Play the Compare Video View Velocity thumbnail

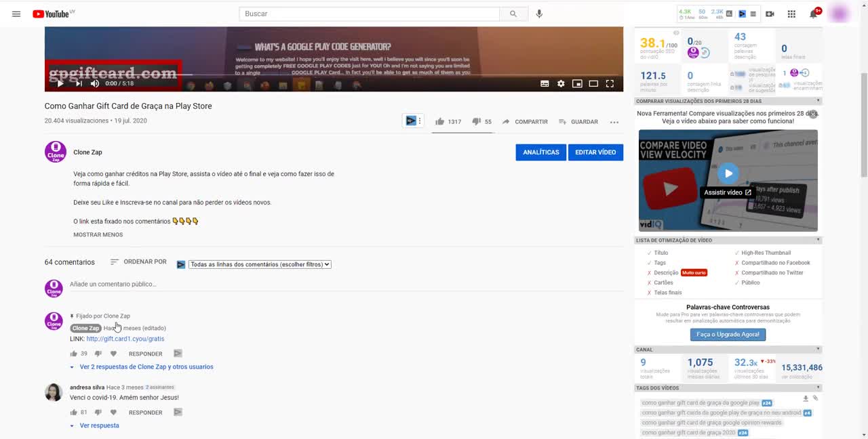(728, 173)
